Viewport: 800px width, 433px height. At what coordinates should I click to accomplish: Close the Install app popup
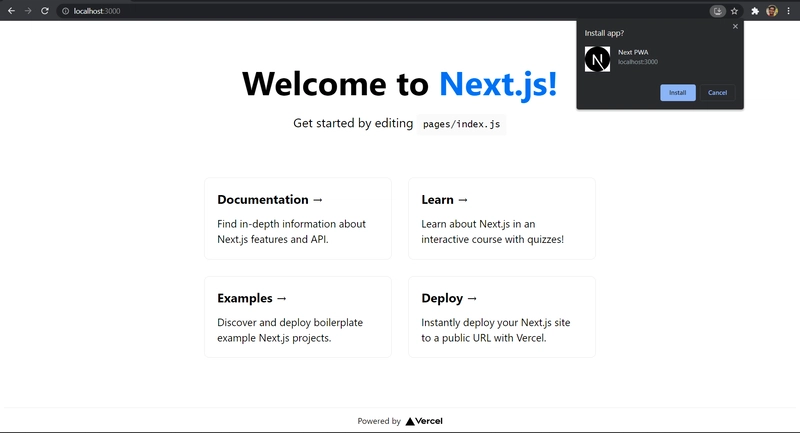pos(735,27)
